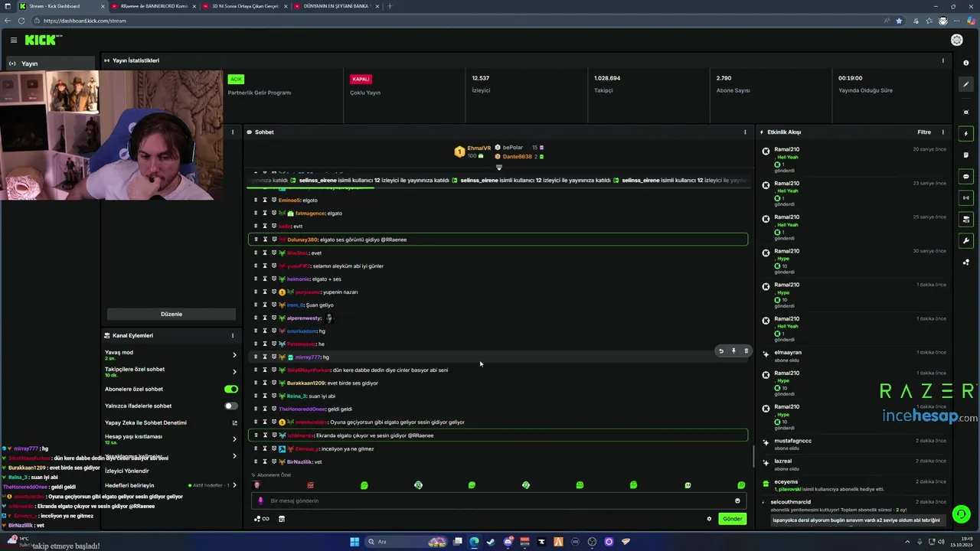This screenshot has width=980, height=551.
Task: Click the trash icon on the BirNazlilik message
Action: click(256, 461)
